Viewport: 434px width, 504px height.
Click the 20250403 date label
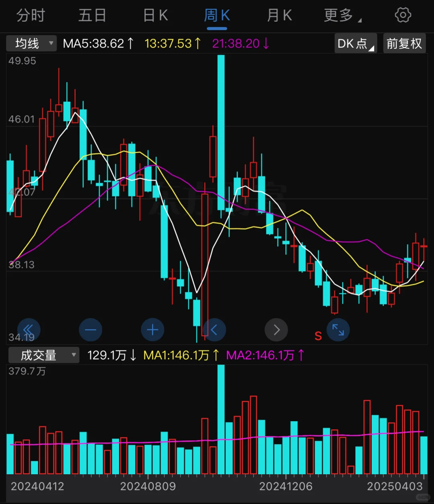(395, 486)
